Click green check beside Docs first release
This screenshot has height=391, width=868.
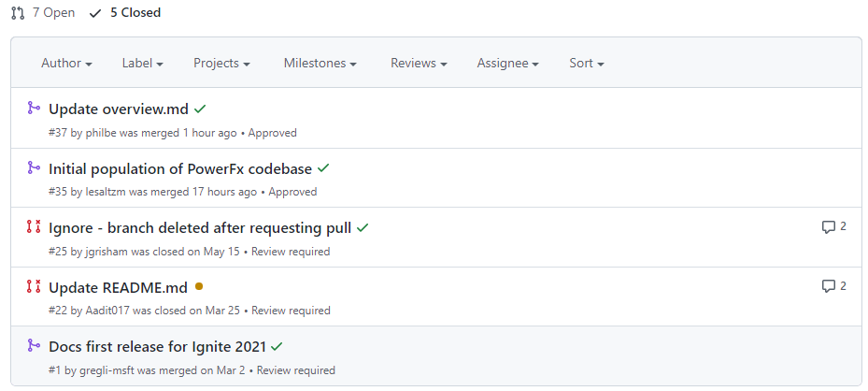coord(277,347)
